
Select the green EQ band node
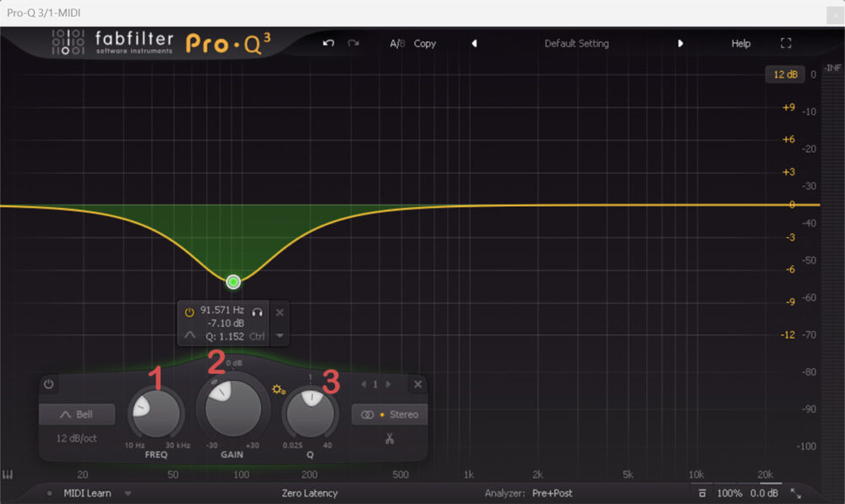233,281
